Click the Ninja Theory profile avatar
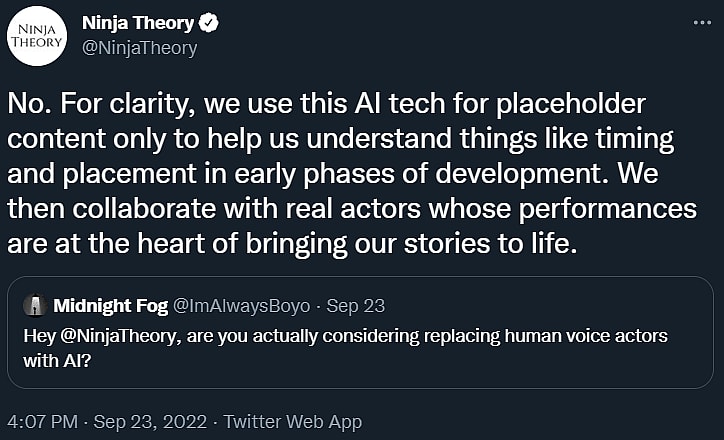 (x=37, y=35)
